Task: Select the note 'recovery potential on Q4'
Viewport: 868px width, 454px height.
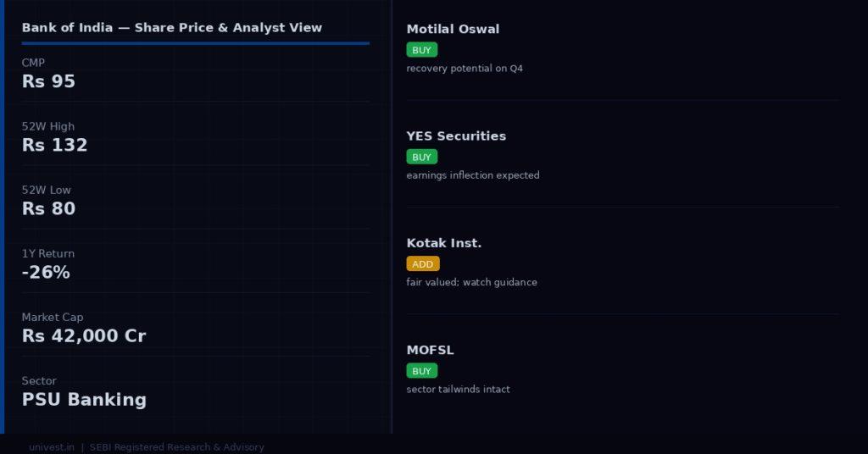Action: coord(465,69)
